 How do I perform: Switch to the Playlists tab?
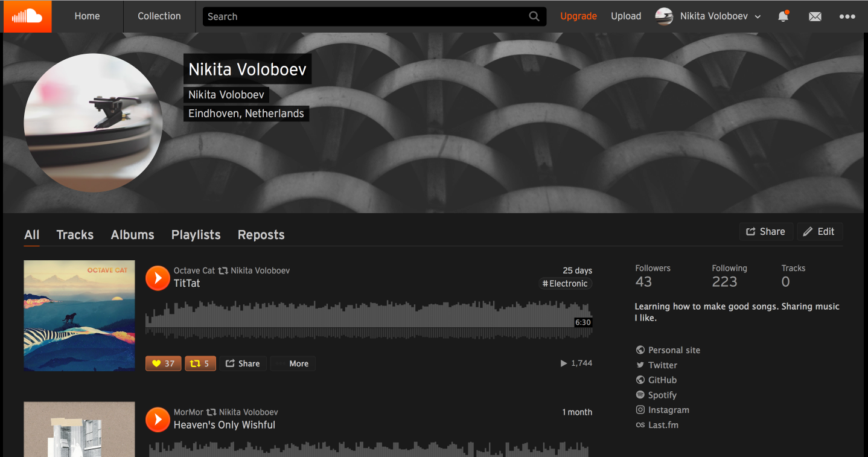coord(196,235)
